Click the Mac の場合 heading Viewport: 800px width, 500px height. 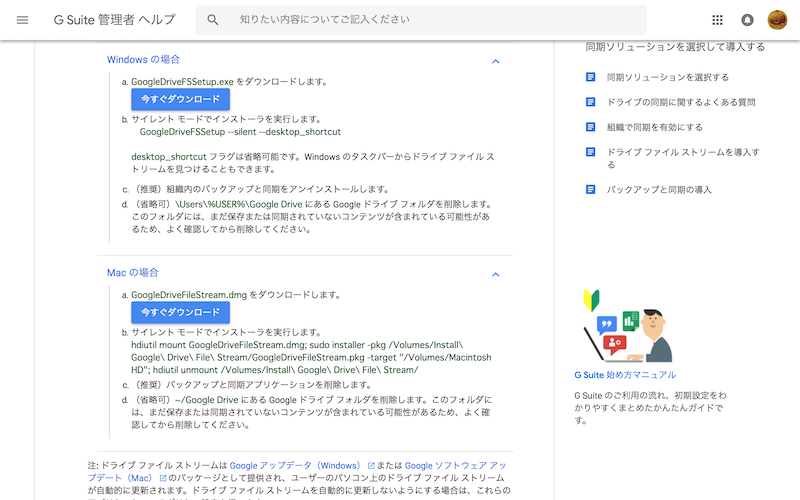pyautogui.click(x=133, y=273)
